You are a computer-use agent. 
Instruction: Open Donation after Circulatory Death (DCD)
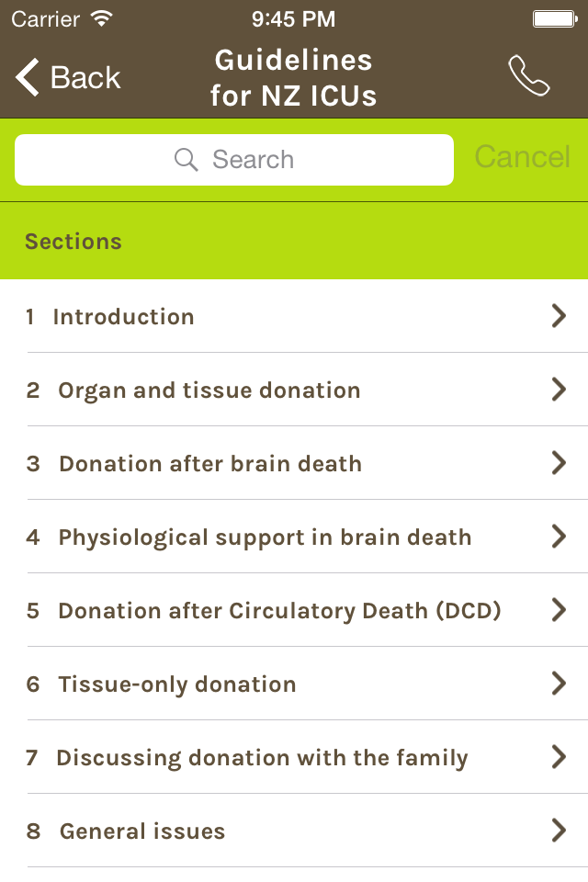point(279,611)
